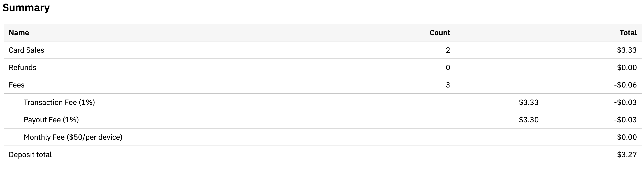Click the Fees row label
This screenshot has height=170, width=644.
tap(16, 85)
